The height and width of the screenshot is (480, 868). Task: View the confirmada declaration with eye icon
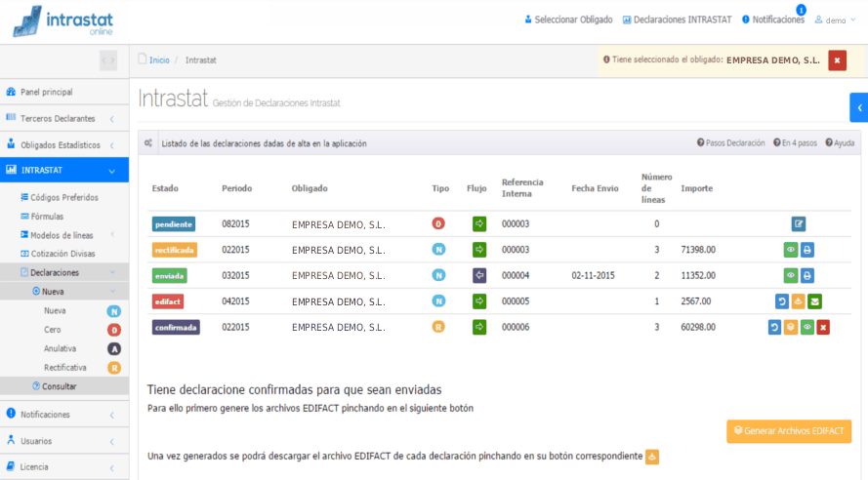tap(807, 328)
